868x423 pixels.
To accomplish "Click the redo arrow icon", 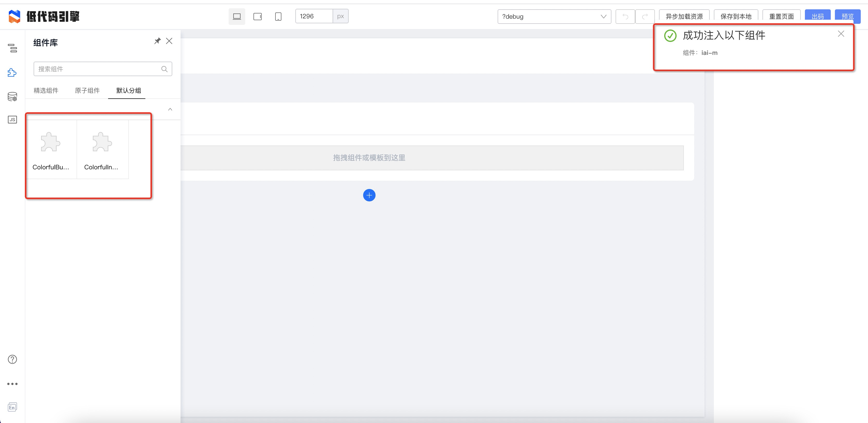I will click(645, 16).
